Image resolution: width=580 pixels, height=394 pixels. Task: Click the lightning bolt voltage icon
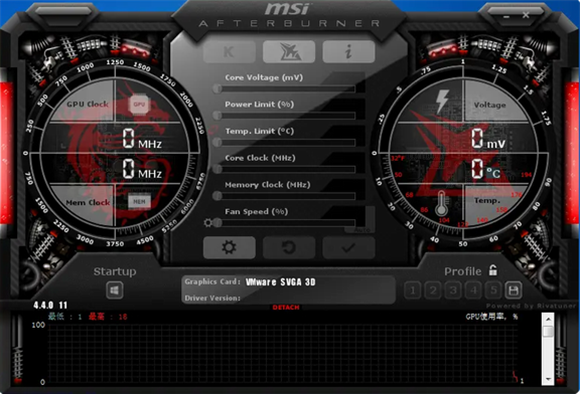coord(442,101)
